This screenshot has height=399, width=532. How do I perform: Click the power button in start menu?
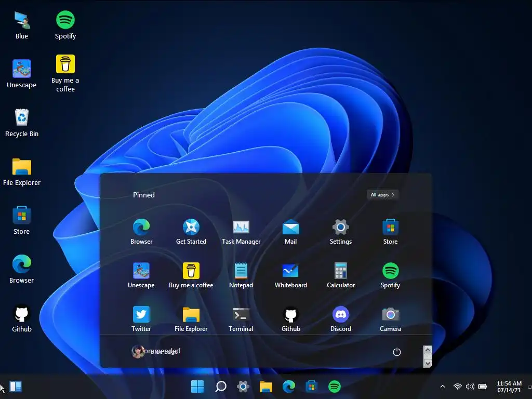point(396,352)
